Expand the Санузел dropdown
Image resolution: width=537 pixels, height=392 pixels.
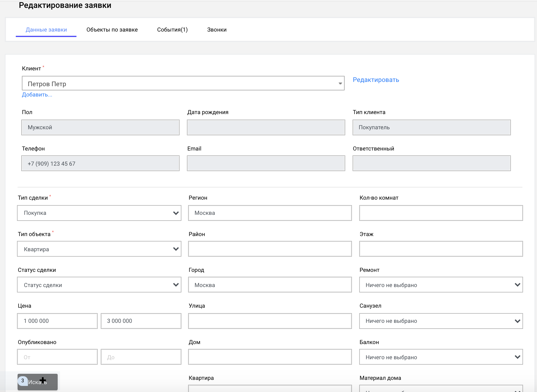[441, 321]
